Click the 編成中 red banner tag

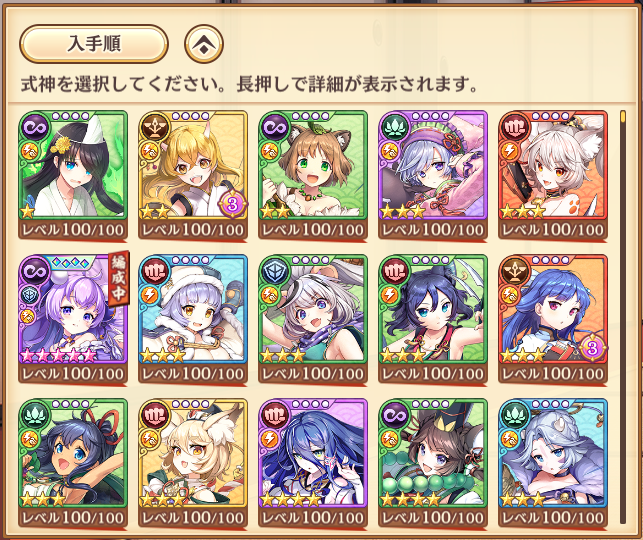point(119,277)
